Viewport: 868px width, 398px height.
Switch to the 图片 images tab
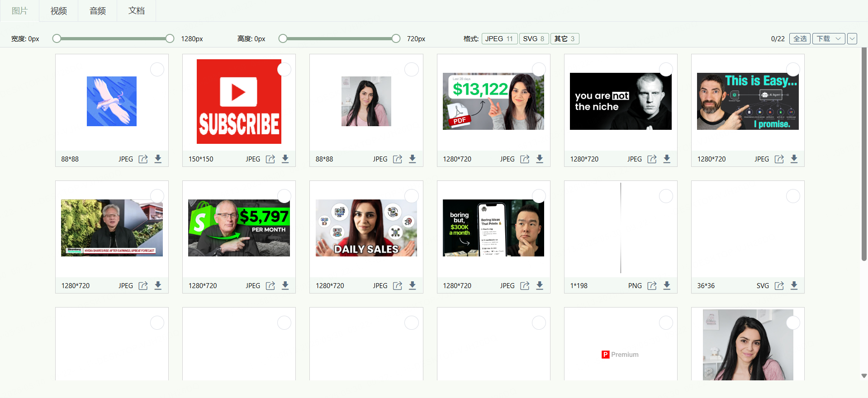[x=19, y=11]
